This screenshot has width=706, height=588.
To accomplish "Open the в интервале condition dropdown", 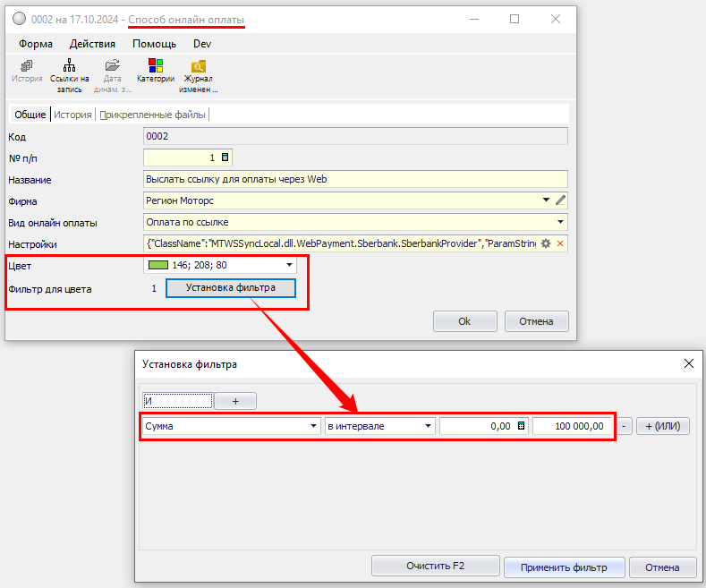I will click(x=428, y=427).
